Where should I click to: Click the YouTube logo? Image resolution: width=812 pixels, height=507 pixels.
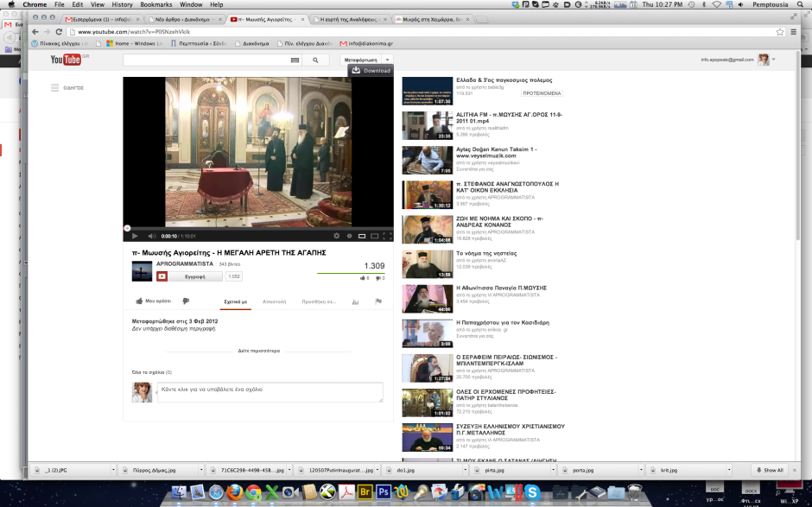click(66, 60)
